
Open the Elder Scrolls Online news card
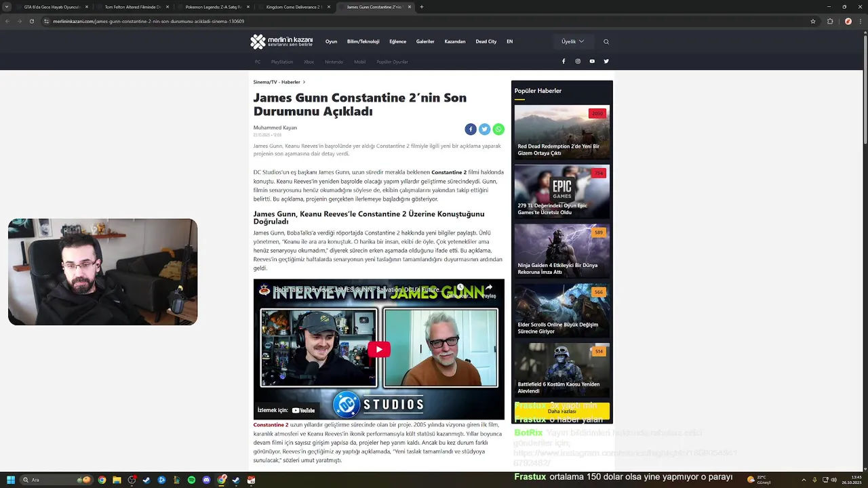(562, 310)
